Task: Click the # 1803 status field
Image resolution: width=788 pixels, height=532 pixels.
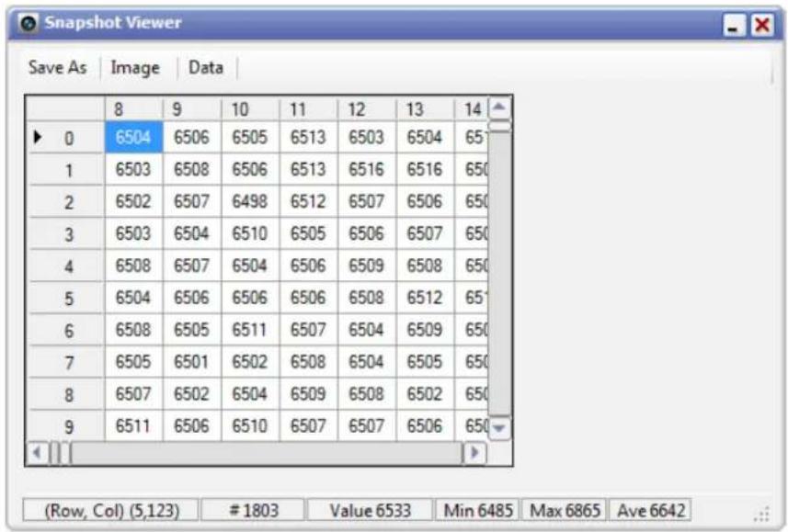Action: tap(253, 510)
